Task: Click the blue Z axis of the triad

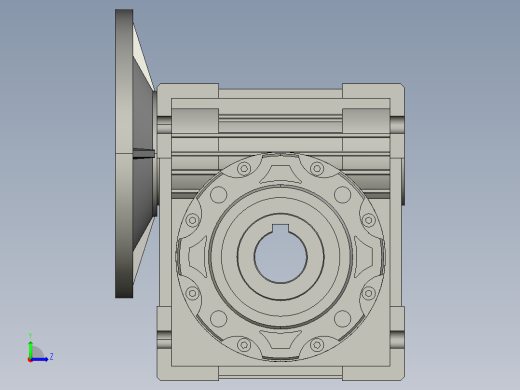Action: coord(40,359)
